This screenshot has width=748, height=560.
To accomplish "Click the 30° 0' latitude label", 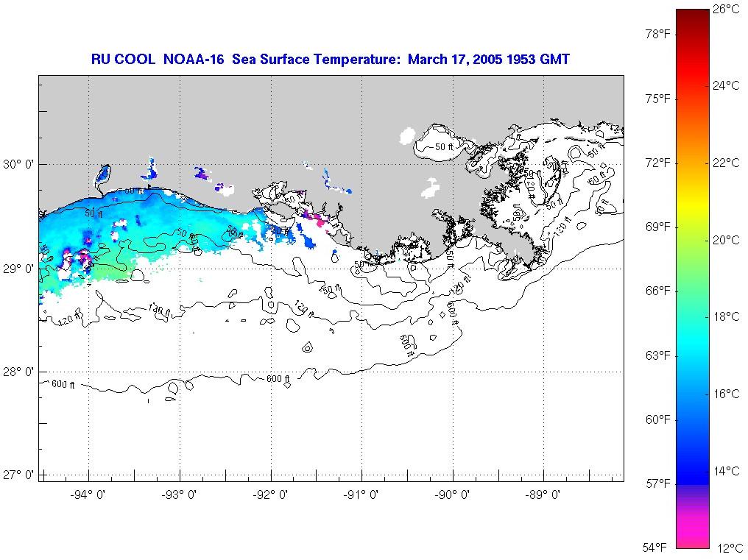I will [18, 165].
